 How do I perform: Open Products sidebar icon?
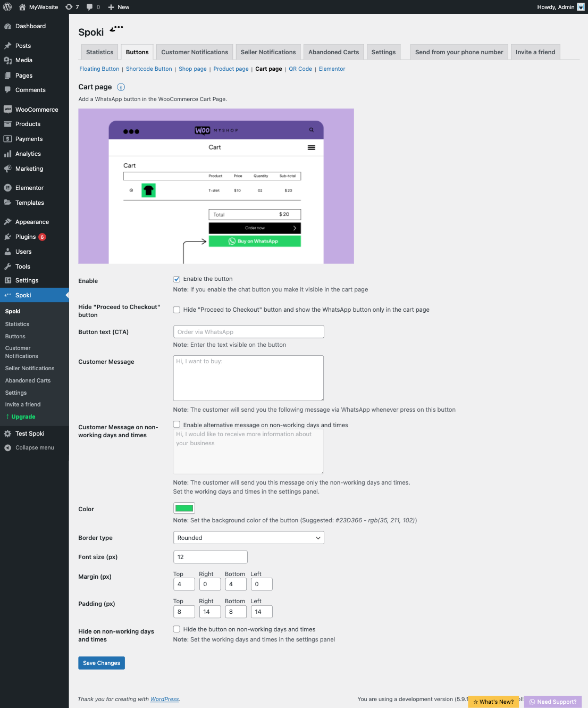point(7,124)
